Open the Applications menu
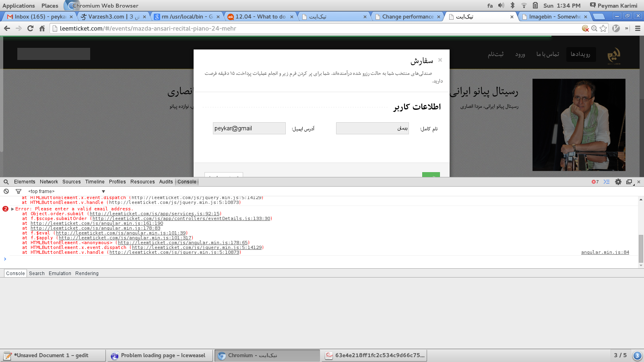 point(19,6)
